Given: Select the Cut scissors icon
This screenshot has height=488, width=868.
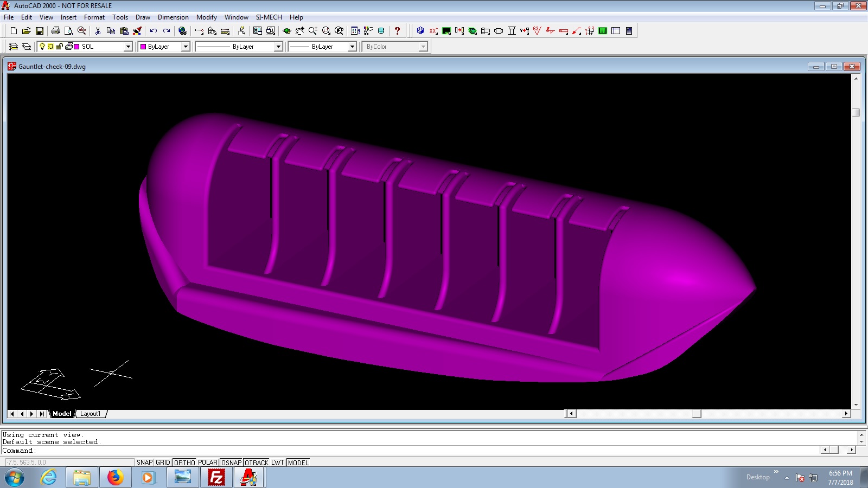Looking at the screenshot, I should click(98, 31).
